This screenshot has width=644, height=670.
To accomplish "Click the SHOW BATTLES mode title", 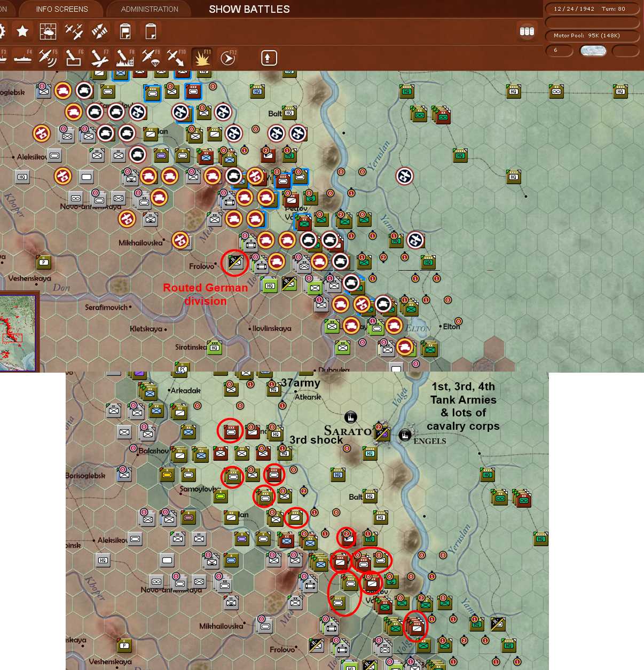I will [249, 9].
